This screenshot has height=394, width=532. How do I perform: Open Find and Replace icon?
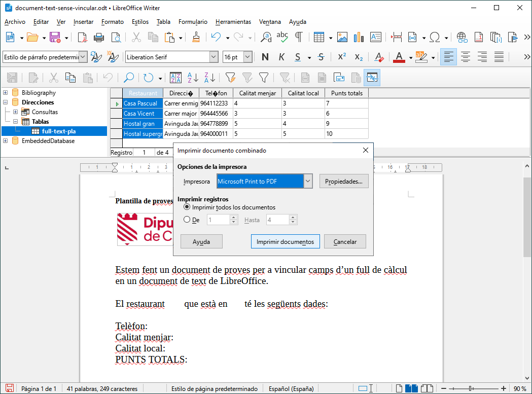coord(266,38)
